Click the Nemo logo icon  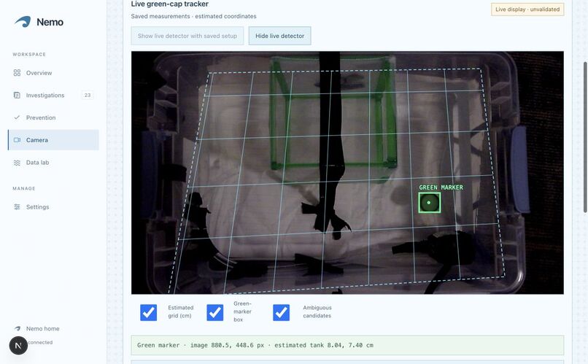pos(23,22)
